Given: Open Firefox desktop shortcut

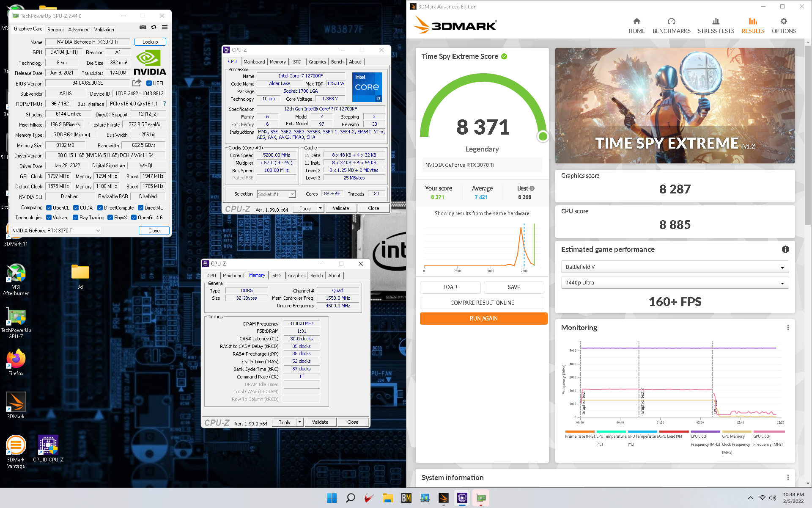Looking at the screenshot, I should coord(16,362).
